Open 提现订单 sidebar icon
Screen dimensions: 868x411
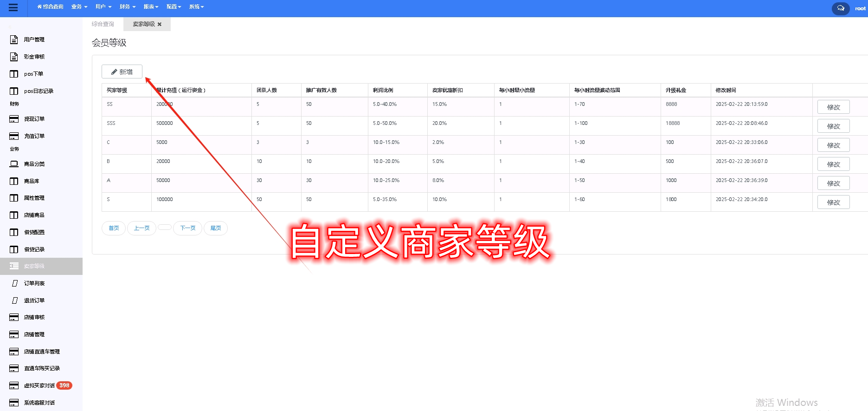pyautogui.click(x=14, y=119)
